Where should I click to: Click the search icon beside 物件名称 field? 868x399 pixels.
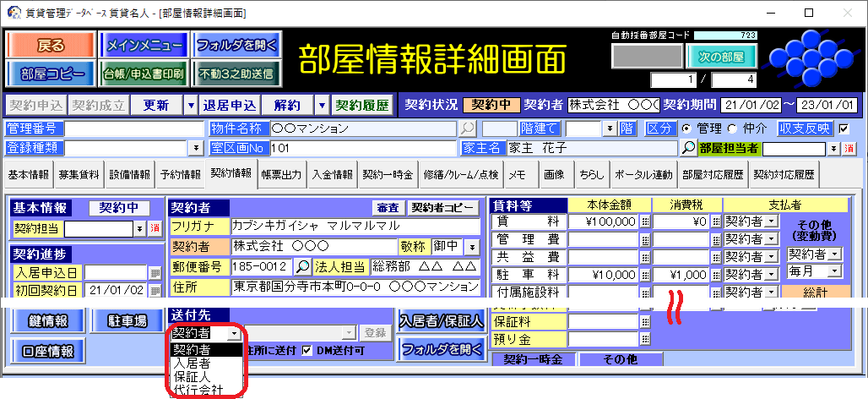(467, 128)
